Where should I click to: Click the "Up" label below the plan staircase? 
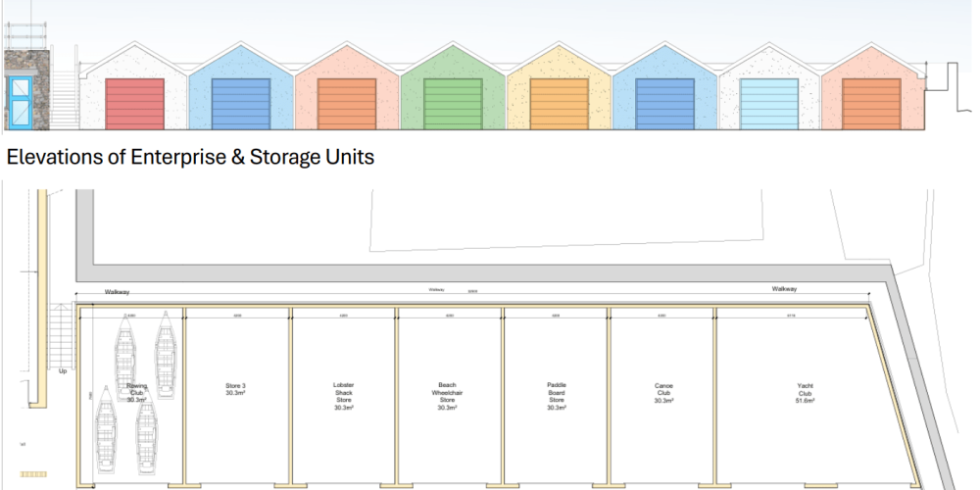click(63, 371)
